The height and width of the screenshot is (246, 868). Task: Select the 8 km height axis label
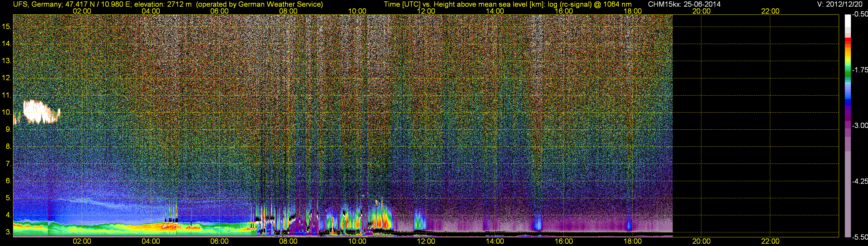pos(8,147)
